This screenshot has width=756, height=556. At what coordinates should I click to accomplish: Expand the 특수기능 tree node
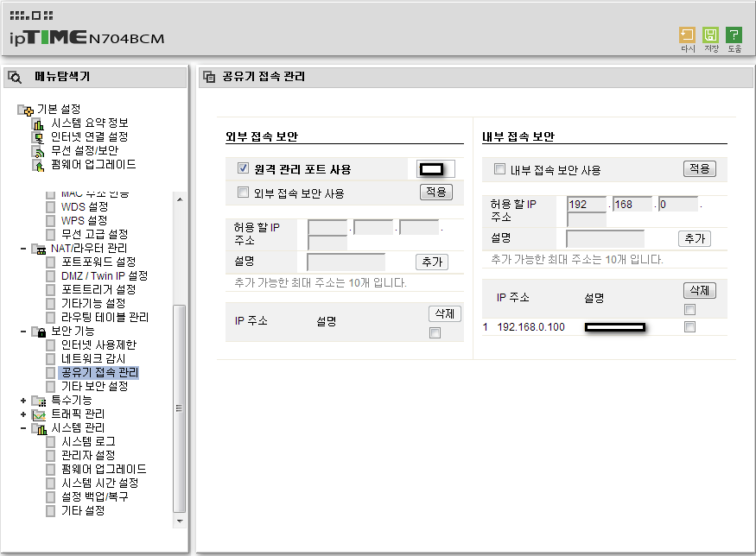point(23,401)
